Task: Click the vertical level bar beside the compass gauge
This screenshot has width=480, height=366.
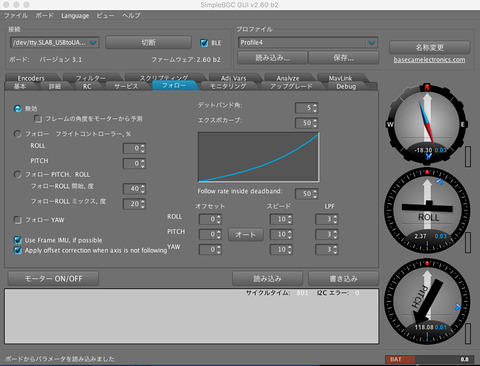Action: point(468,156)
